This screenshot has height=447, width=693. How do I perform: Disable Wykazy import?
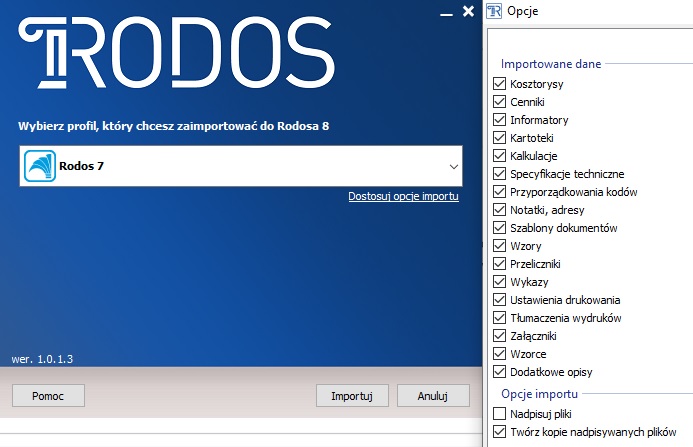click(x=499, y=282)
